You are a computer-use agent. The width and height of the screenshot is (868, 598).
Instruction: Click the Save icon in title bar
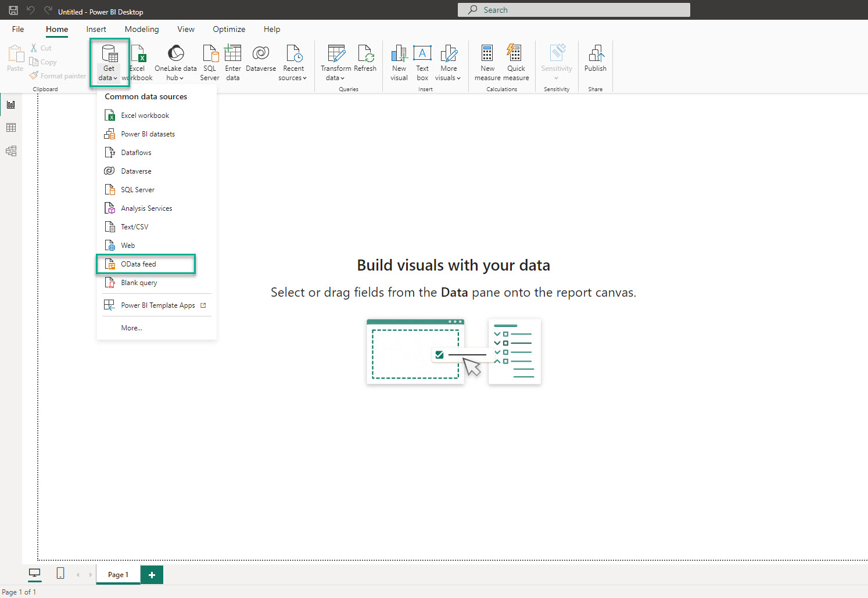pyautogui.click(x=13, y=10)
